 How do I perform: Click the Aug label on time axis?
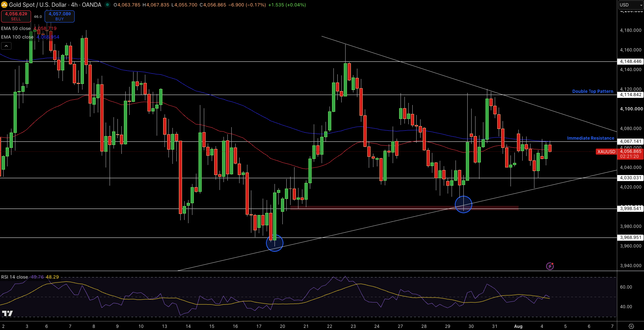pos(518,326)
